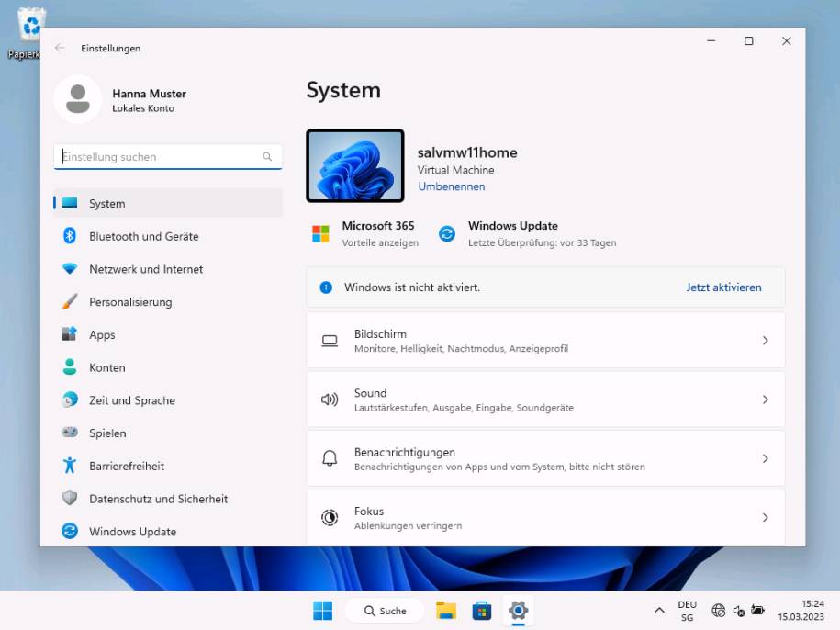The width and height of the screenshot is (840, 630).
Task: Open Personalisierung via the brush icon
Action: 70,301
